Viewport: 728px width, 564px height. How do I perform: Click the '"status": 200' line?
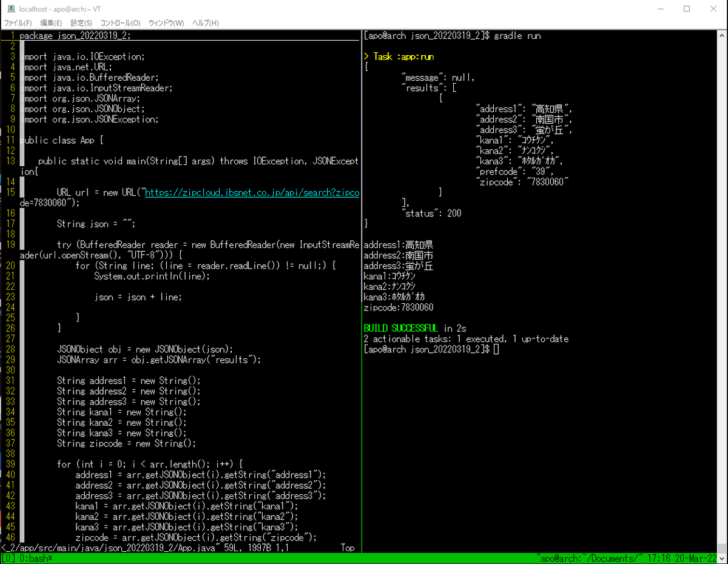[x=431, y=213]
